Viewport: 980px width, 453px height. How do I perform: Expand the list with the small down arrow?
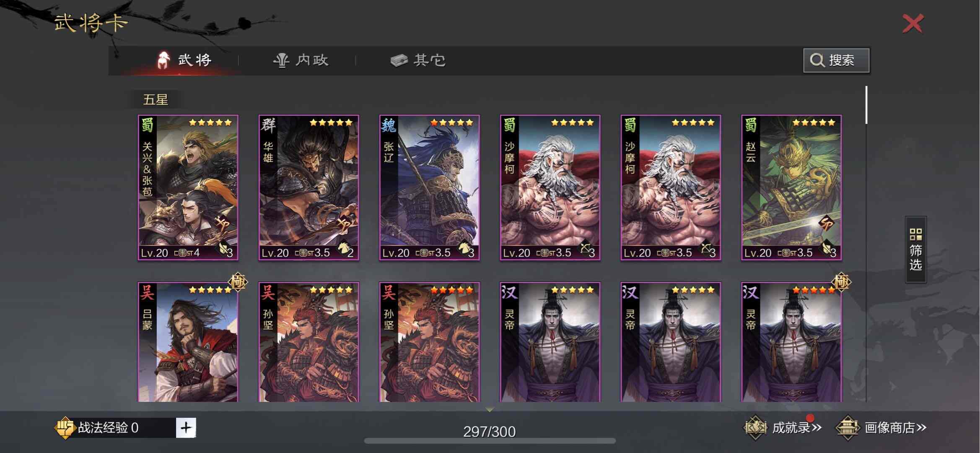point(490,409)
